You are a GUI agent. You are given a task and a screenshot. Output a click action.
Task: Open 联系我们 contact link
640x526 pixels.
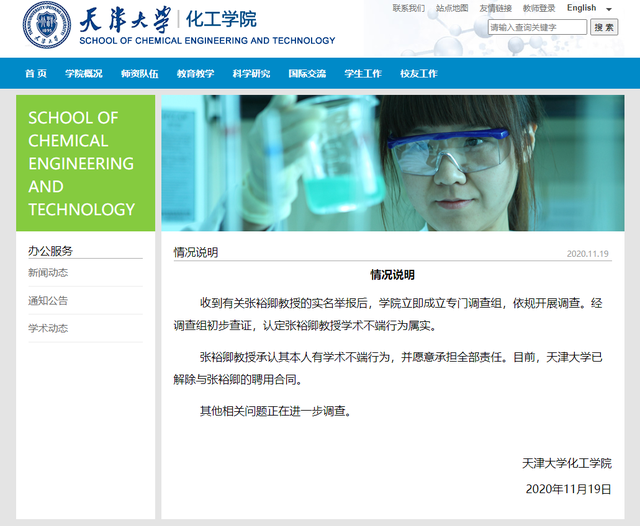(x=408, y=8)
